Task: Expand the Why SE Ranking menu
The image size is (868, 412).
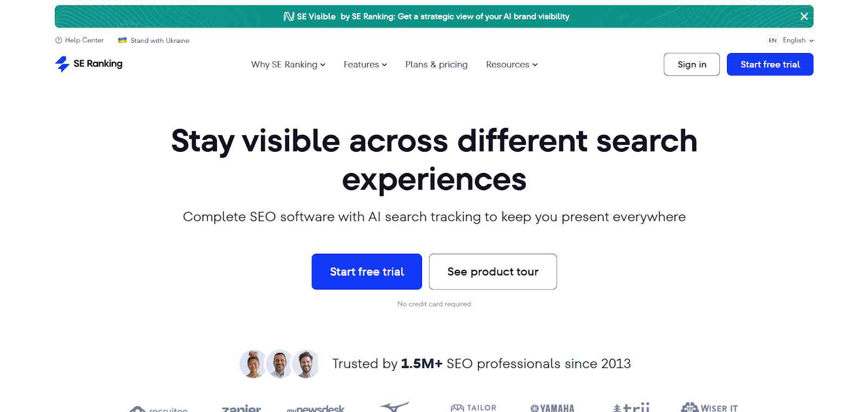Action: (288, 65)
